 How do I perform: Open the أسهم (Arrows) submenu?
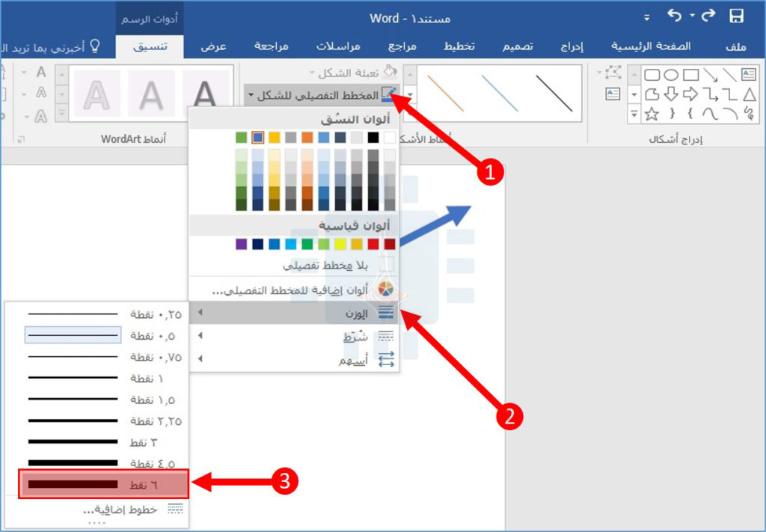point(294,360)
